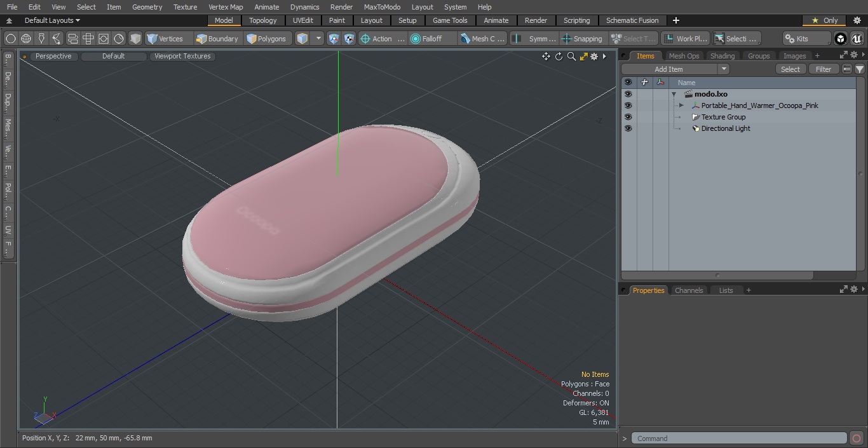Hide the Directional Light item
The height and width of the screenshot is (448, 868).
coord(628,128)
